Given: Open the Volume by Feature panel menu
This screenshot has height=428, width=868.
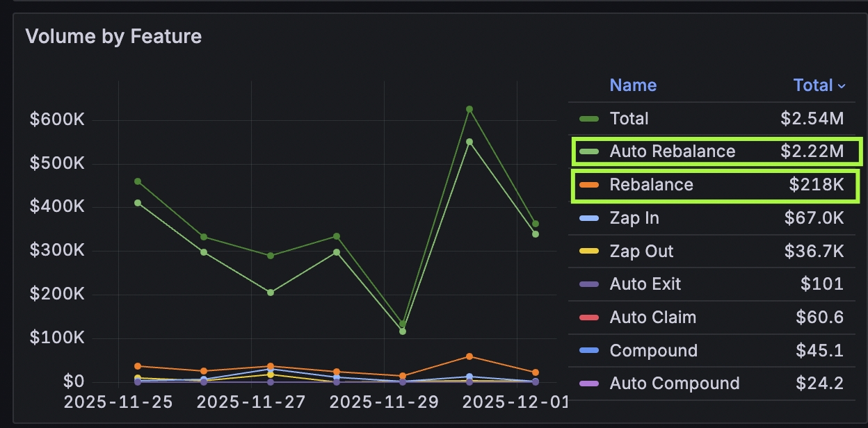Looking at the screenshot, I should (x=113, y=36).
